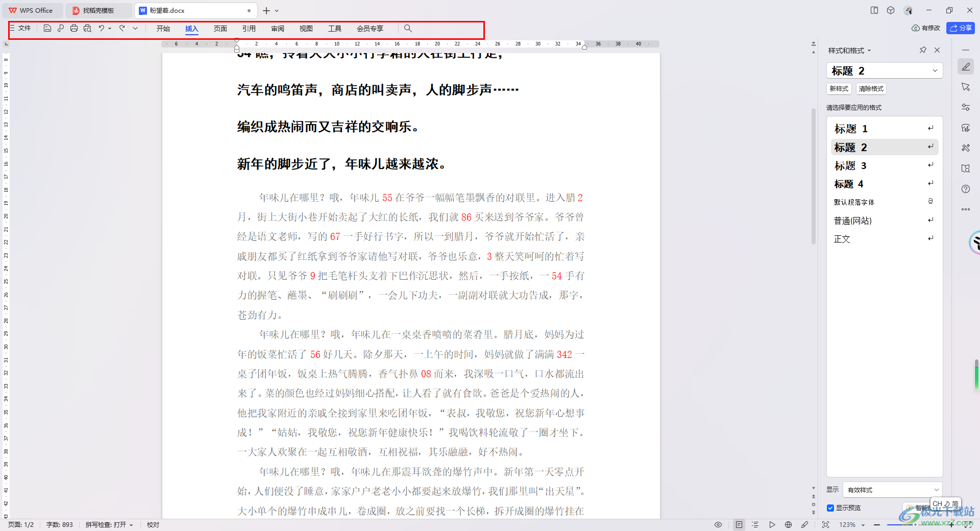This screenshot has height=531, width=980.
Task: Click the 字数: 893 word count
Action: point(60,525)
